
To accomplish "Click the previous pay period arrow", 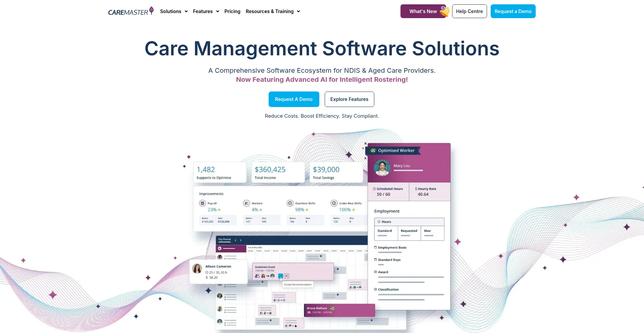I will (235, 240).
